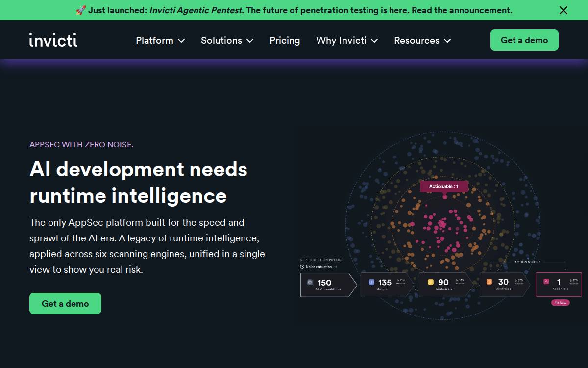Click the All Vulnerabilities icon beside 150

coord(310,282)
